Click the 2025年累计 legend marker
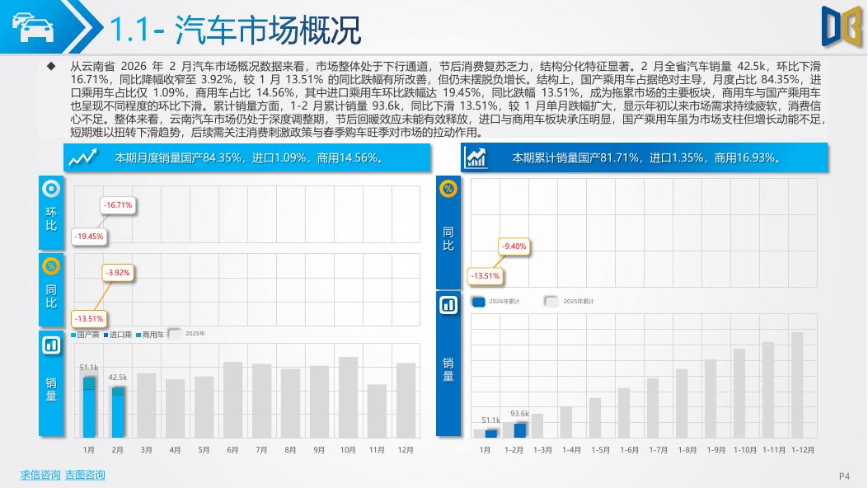The width and height of the screenshot is (868, 488). pyautogui.click(x=551, y=302)
